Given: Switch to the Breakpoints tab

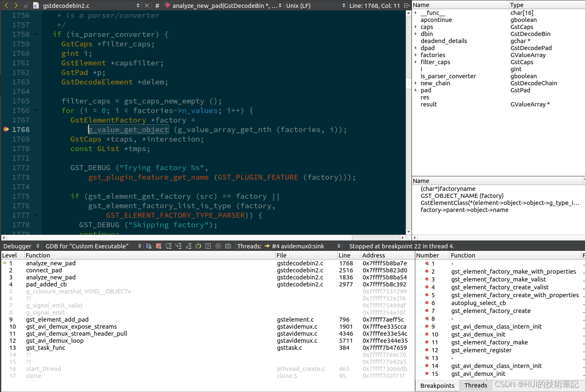Looking at the screenshot, I should 437,386.
